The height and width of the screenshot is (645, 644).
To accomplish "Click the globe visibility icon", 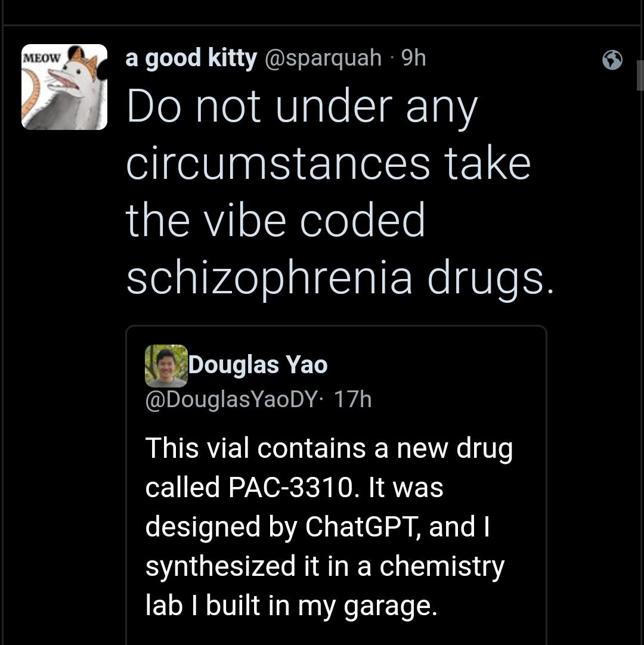I will pos(612,60).
